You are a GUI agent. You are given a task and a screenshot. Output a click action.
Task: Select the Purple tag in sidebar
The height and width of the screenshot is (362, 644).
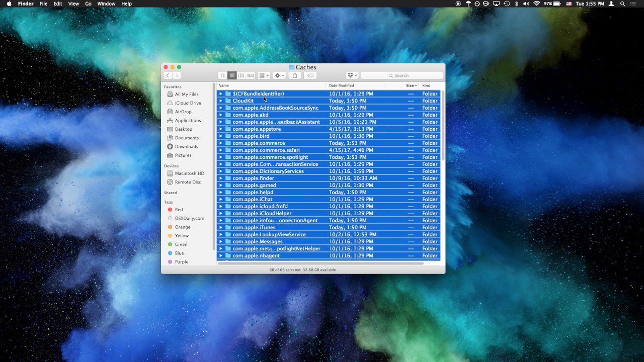(x=182, y=262)
